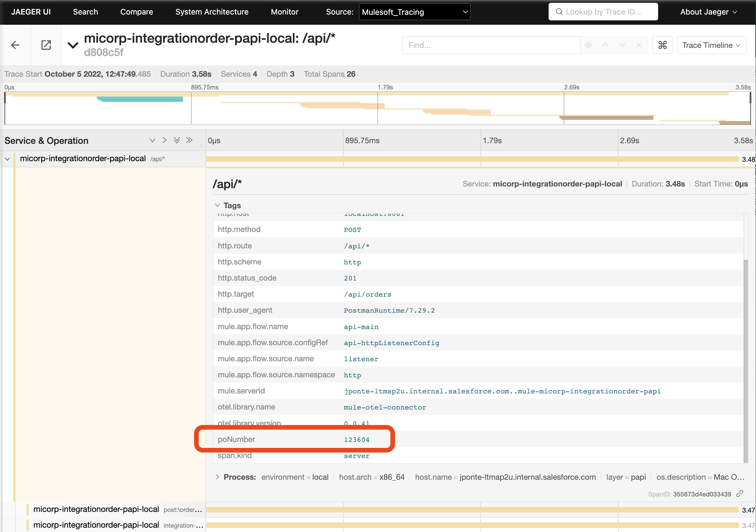The width and height of the screenshot is (756, 532).
Task: Click the Compare menu item
Action: 136,11
